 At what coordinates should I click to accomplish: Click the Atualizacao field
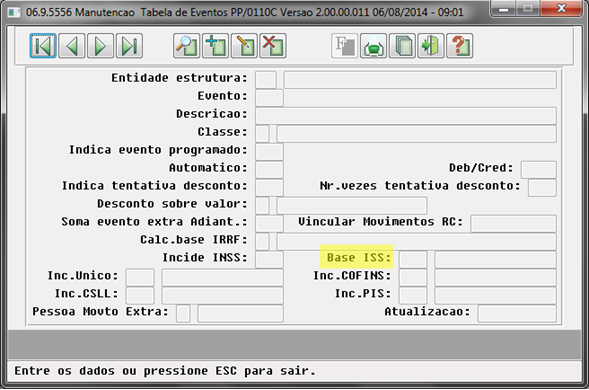(517, 314)
